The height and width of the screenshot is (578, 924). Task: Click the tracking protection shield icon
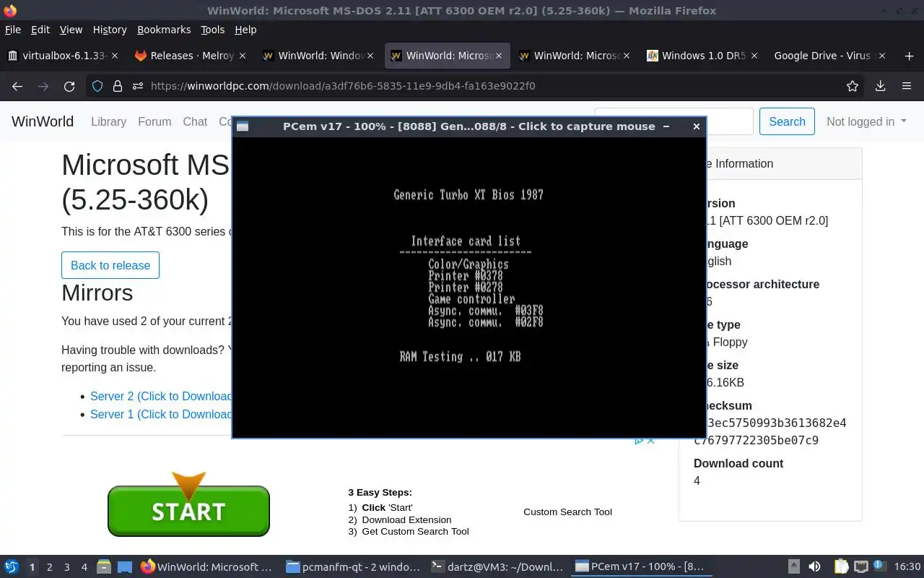pyautogui.click(x=97, y=86)
